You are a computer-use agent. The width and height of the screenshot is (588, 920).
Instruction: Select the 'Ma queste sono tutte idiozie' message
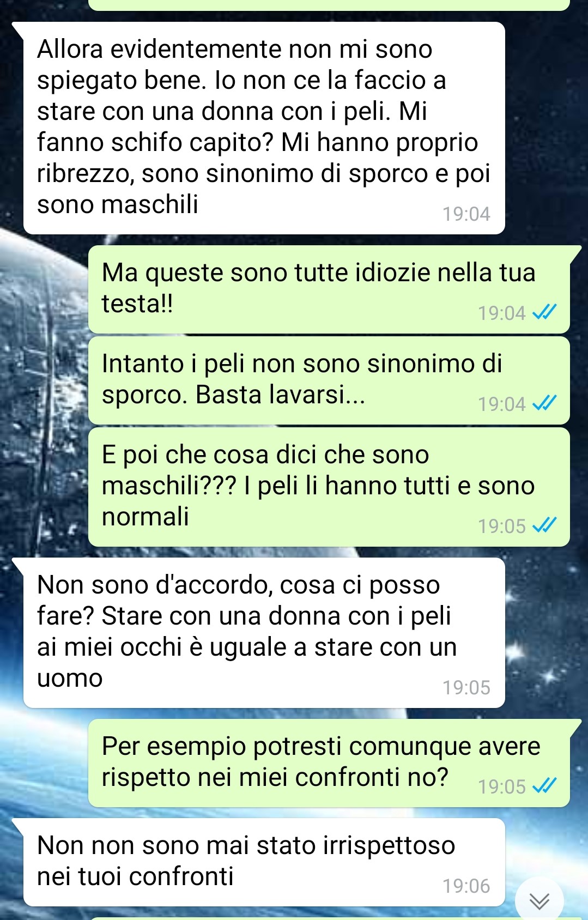pyautogui.click(x=329, y=289)
